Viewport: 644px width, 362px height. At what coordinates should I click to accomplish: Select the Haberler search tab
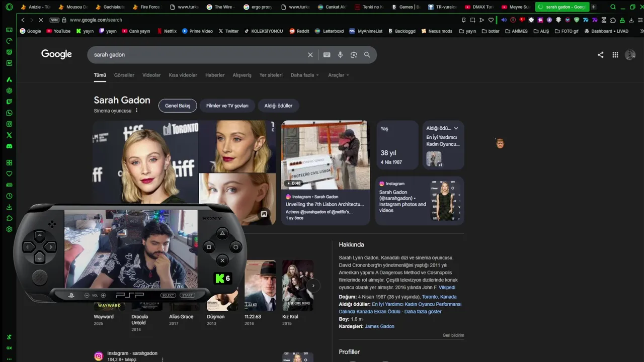(x=215, y=75)
